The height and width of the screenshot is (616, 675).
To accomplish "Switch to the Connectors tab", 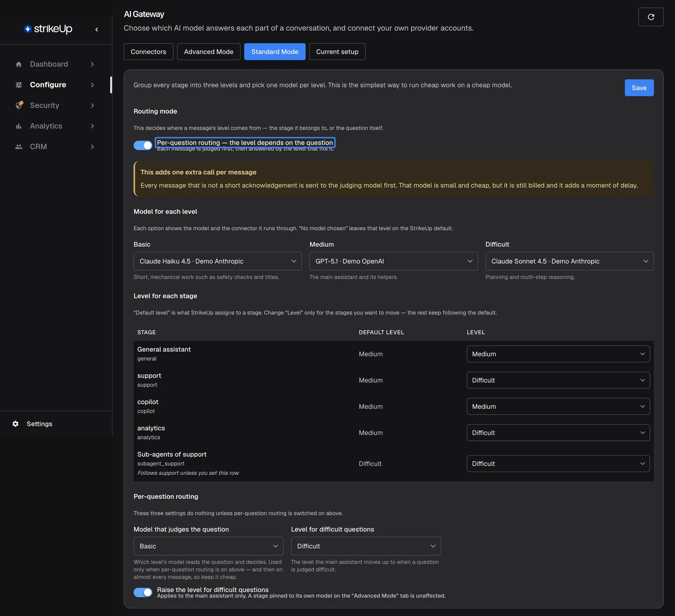I will (148, 52).
